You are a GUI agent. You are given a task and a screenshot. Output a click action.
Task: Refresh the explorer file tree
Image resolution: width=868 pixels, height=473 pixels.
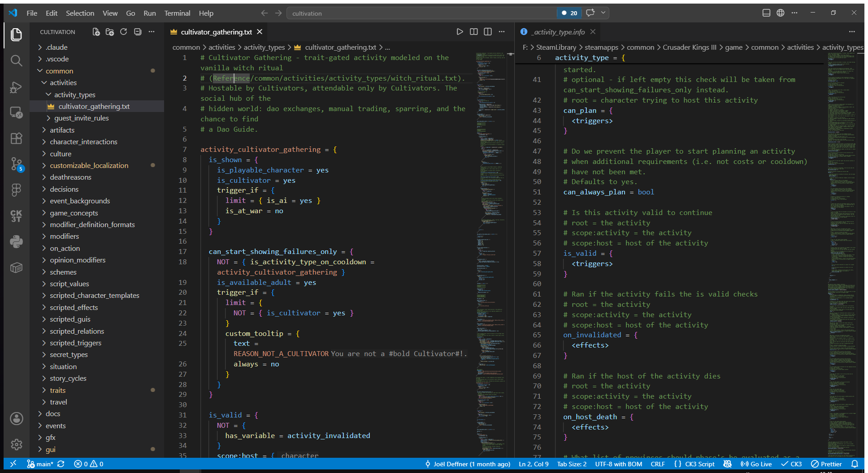(124, 32)
